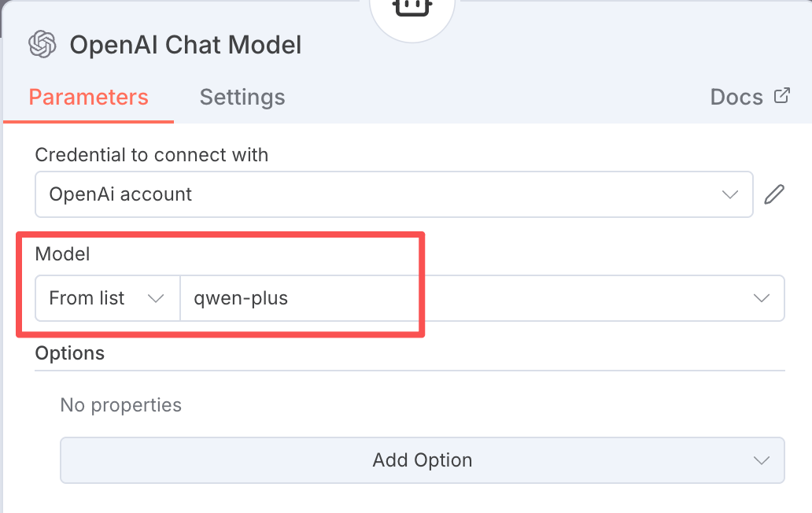This screenshot has width=812, height=513.
Task: Open the Docs link
Action: tap(736, 98)
